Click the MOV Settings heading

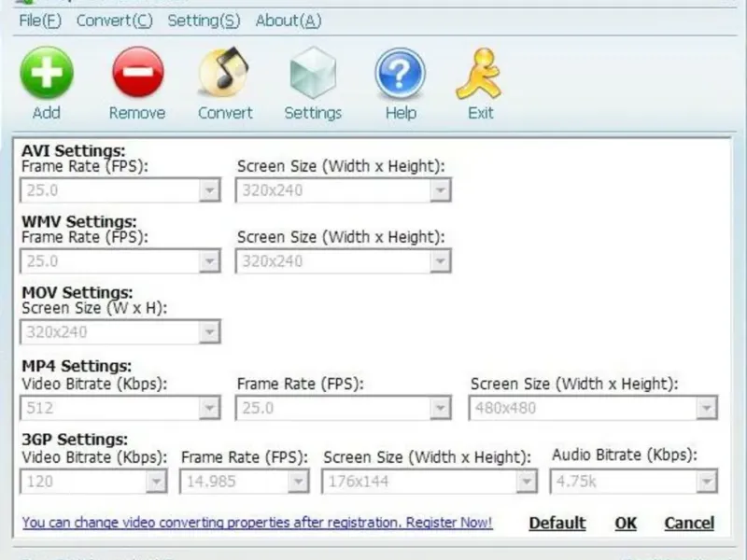point(78,292)
